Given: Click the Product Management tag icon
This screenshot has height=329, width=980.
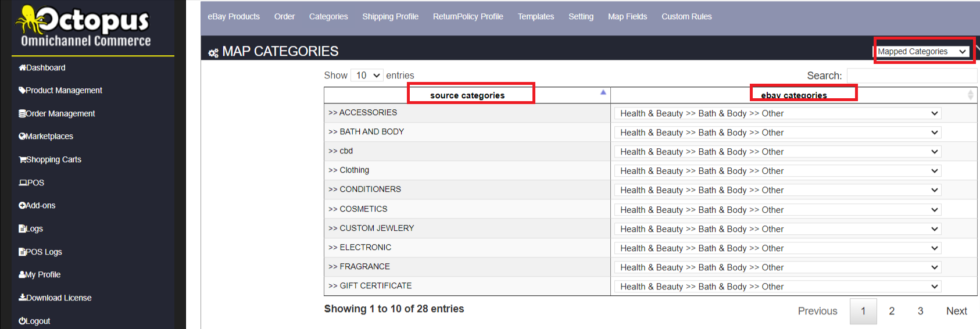Looking at the screenshot, I should pos(22,90).
